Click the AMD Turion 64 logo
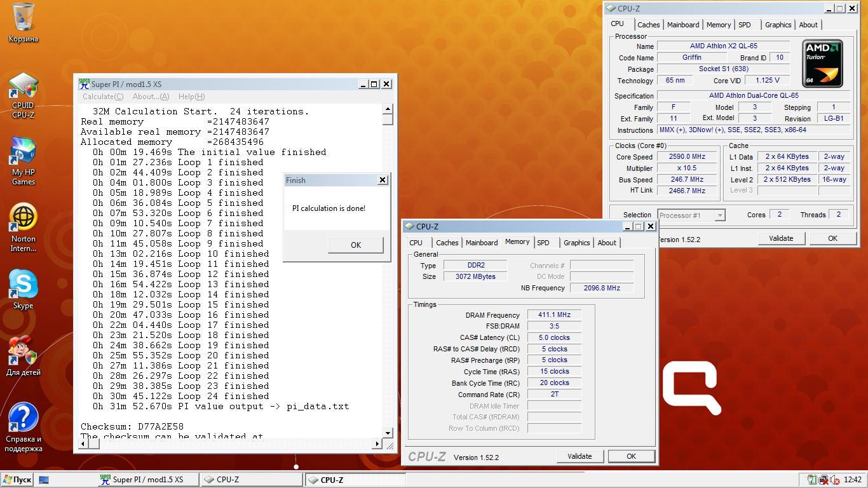This screenshot has height=488, width=868. click(x=822, y=64)
